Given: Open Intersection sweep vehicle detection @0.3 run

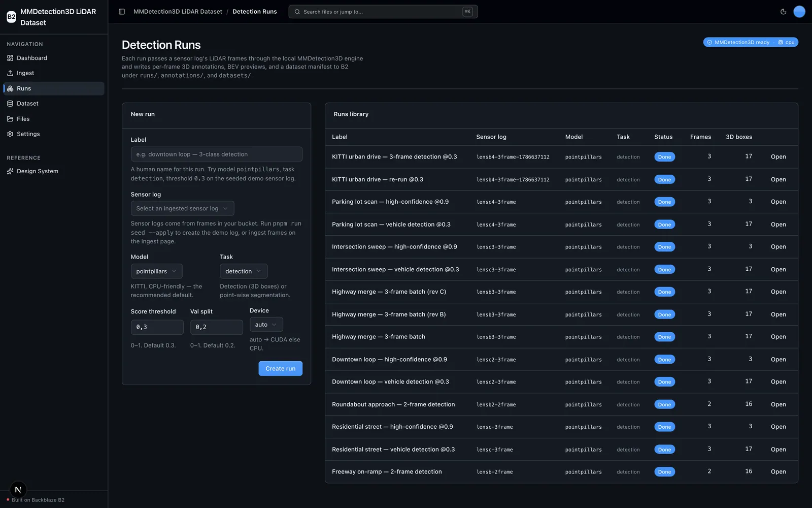Looking at the screenshot, I should (778, 270).
